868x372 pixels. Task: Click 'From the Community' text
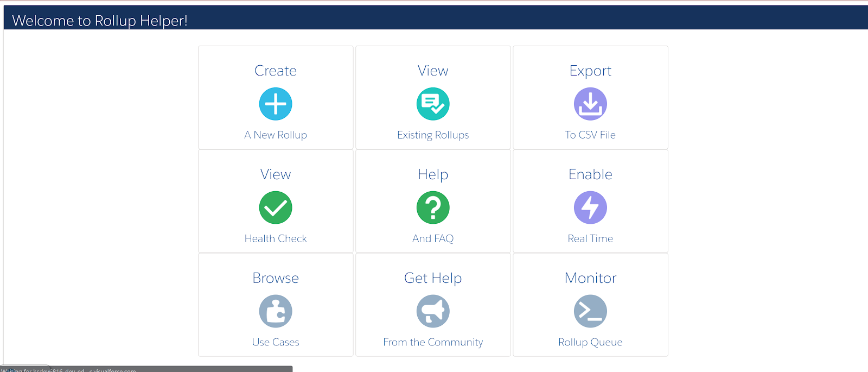tap(433, 342)
